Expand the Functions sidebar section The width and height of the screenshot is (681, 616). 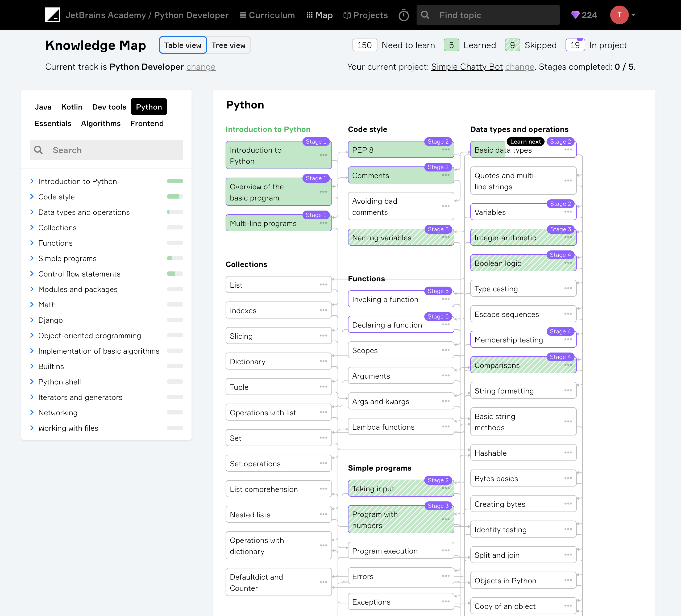[x=32, y=242]
